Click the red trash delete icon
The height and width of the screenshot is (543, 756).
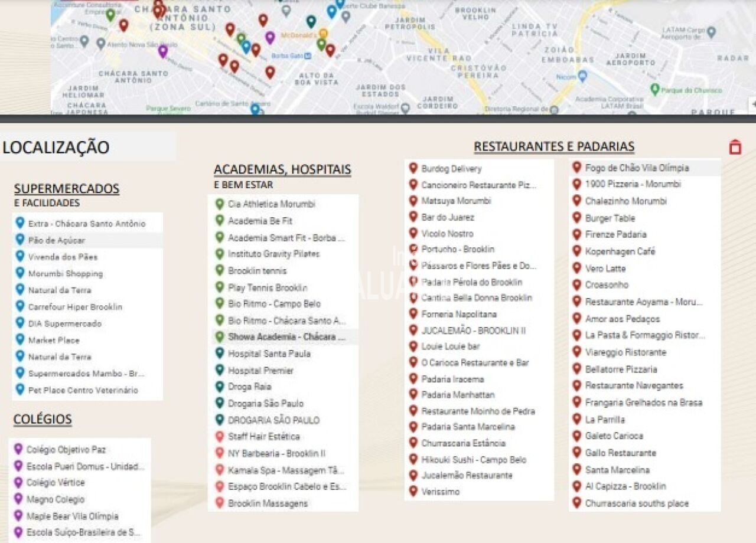pos(735,147)
